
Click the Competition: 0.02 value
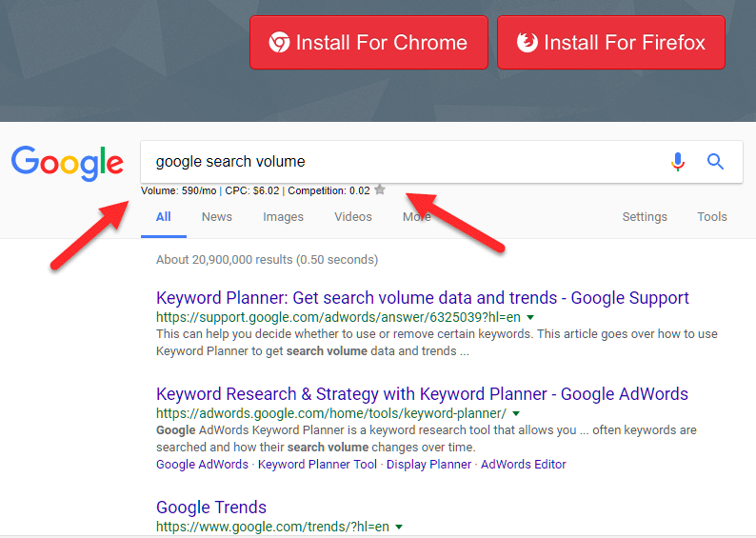tap(328, 190)
